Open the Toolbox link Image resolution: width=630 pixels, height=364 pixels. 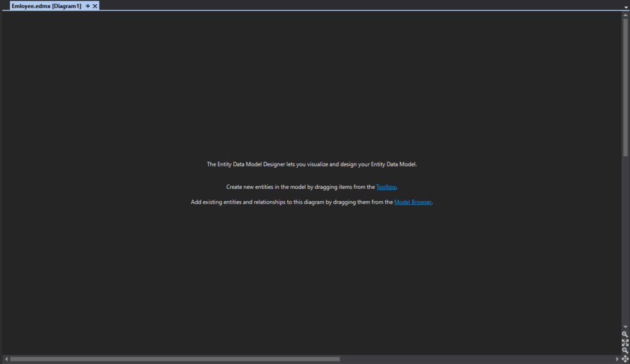(x=386, y=187)
